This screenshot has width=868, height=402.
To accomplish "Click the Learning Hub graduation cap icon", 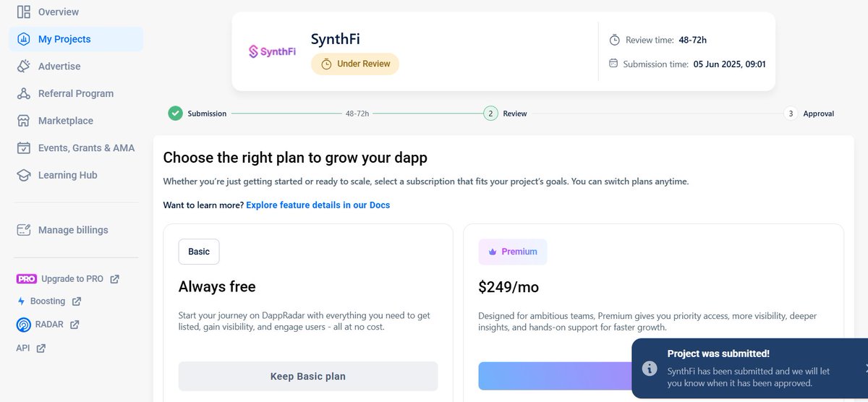I will 24,175.
